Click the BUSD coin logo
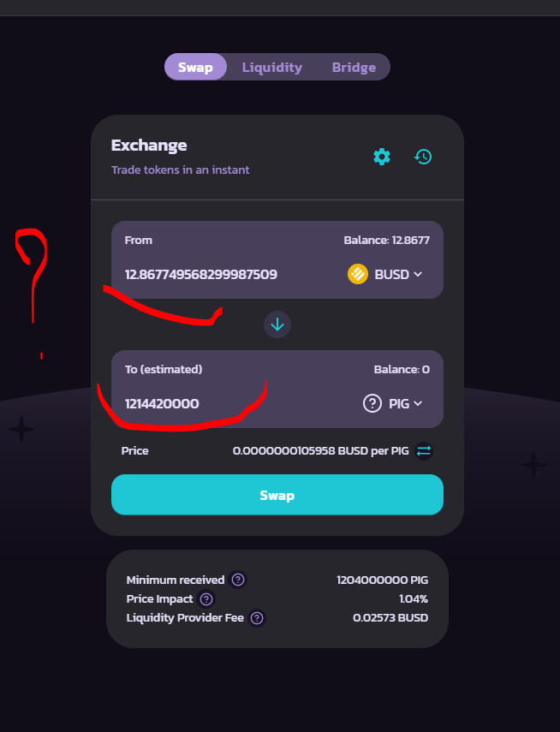This screenshot has height=732, width=560. (358, 274)
